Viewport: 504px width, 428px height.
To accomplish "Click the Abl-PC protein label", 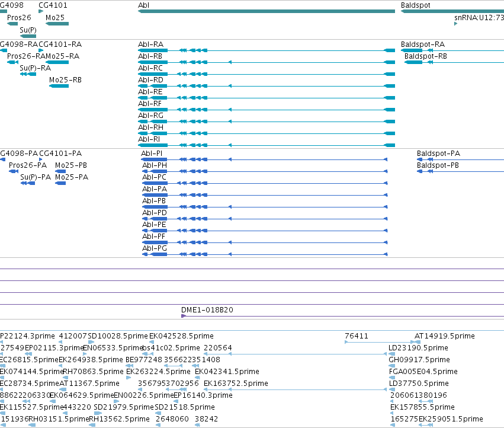I will (x=155, y=177).
